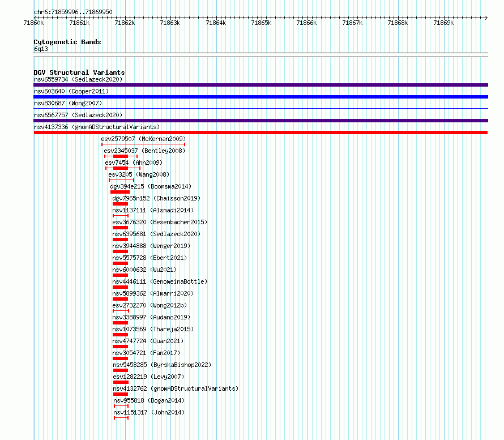Click nsv4446111 (GenomeinaBottle) label

click(160, 281)
